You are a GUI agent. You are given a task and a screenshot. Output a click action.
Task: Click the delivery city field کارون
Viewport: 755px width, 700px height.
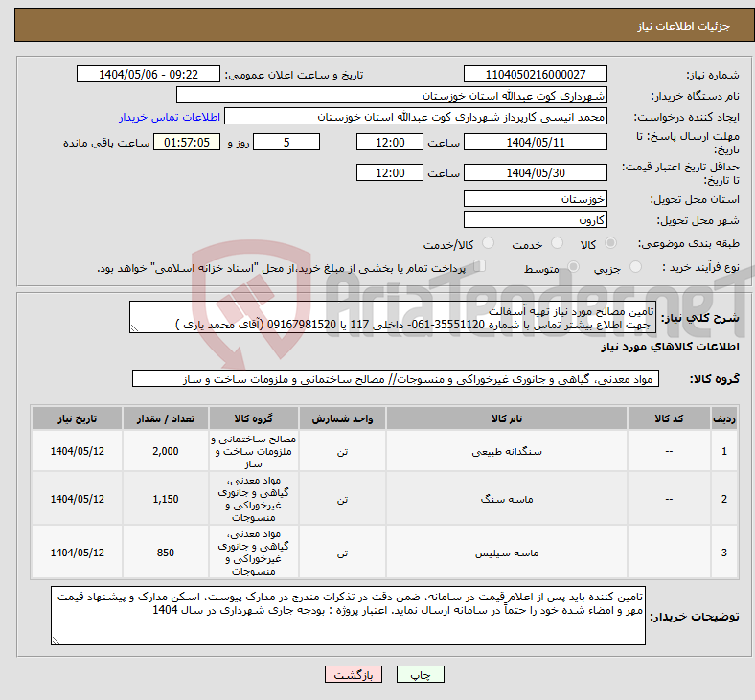[x=535, y=219]
